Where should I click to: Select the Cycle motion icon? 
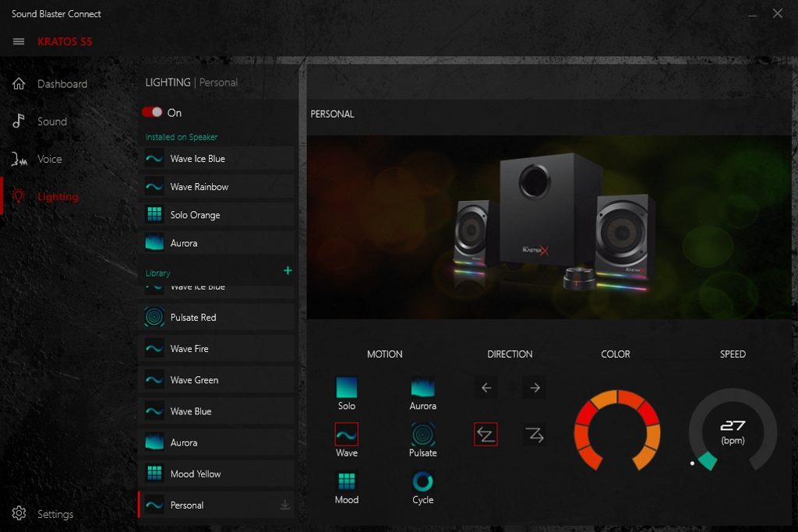pos(422,481)
